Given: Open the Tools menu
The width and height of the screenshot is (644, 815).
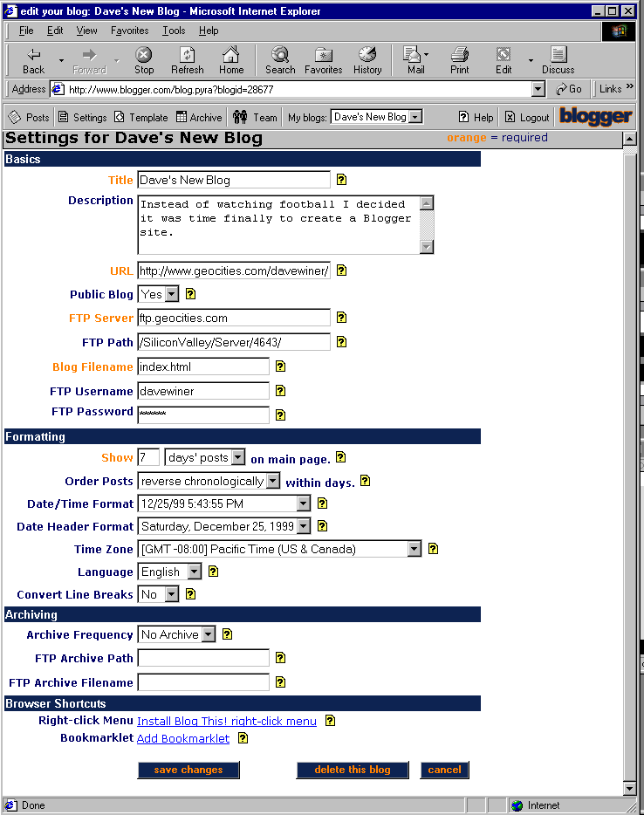Looking at the screenshot, I should tap(174, 31).
